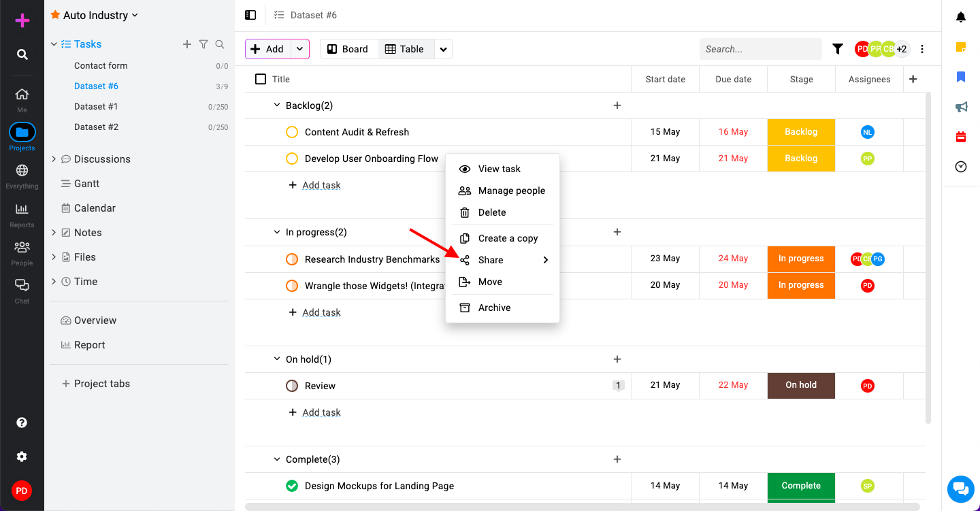Collapse the Complete group
Image resolution: width=980 pixels, height=511 pixels.
click(277, 459)
